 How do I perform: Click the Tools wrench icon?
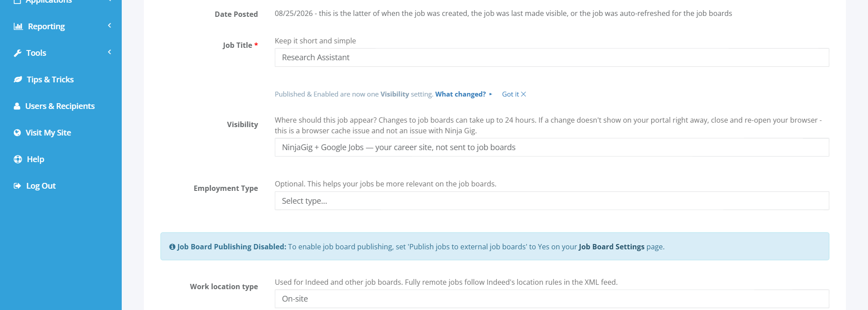(18, 53)
